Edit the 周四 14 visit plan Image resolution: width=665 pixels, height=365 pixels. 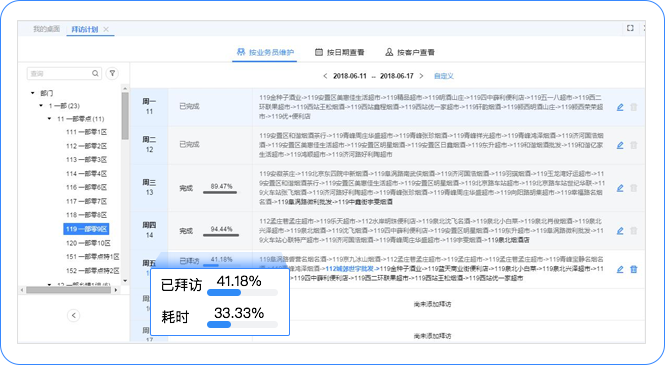tap(620, 231)
